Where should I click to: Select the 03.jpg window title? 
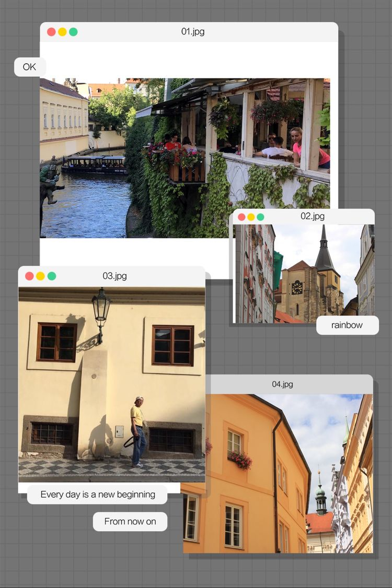pos(114,276)
